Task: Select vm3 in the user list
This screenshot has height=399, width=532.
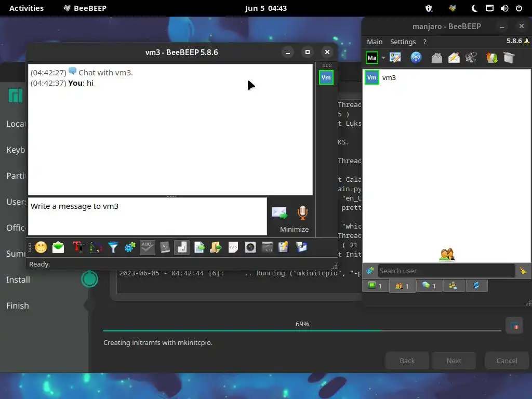Action: coord(447,78)
